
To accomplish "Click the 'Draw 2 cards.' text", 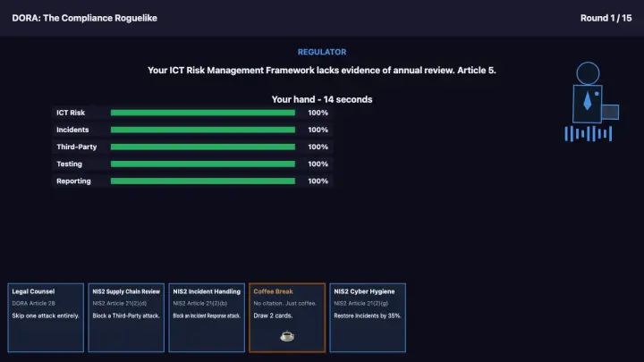I will pos(273,316).
